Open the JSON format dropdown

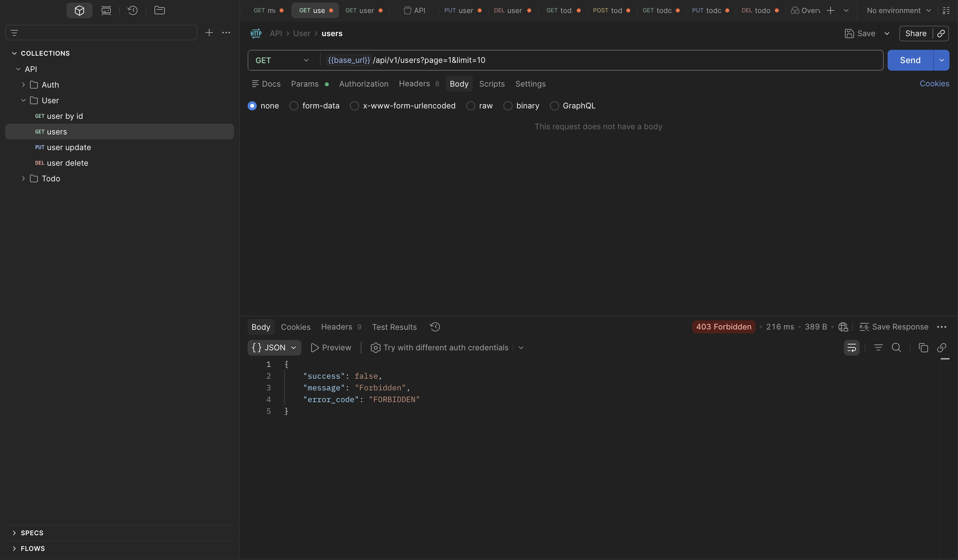[x=274, y=348]
